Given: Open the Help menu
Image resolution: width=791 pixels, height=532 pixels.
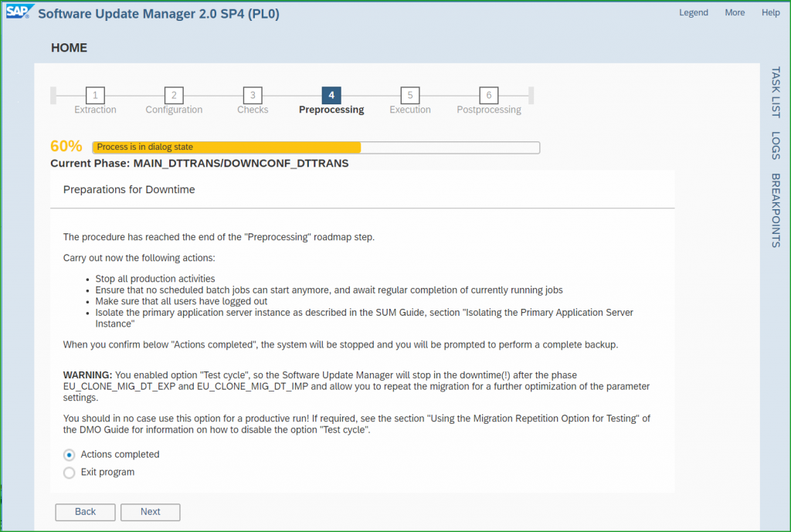Looking at the screenshot, I should pyautogui.click(x=770, y=12).
